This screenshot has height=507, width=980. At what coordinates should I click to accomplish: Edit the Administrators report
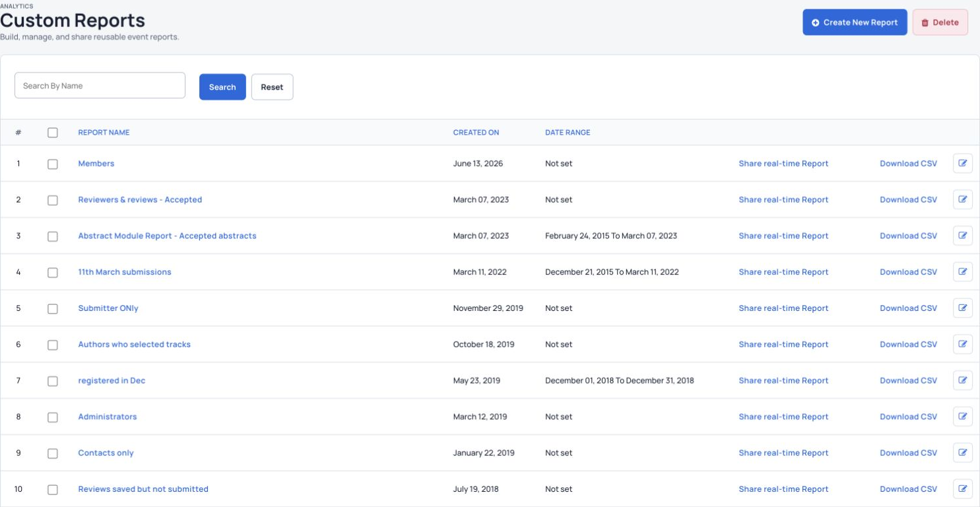pos(962,417)
